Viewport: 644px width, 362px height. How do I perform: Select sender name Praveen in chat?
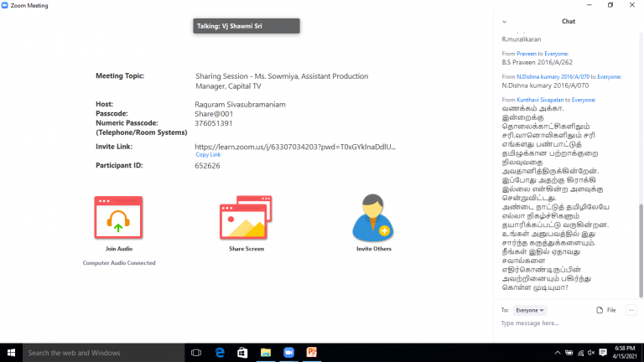(526, 54)
